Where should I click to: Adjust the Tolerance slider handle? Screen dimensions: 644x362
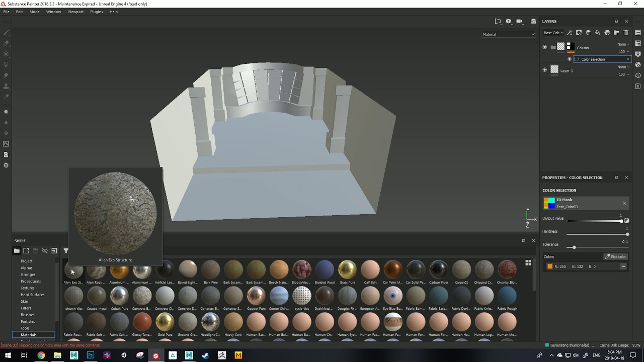(x=574, y=247)
